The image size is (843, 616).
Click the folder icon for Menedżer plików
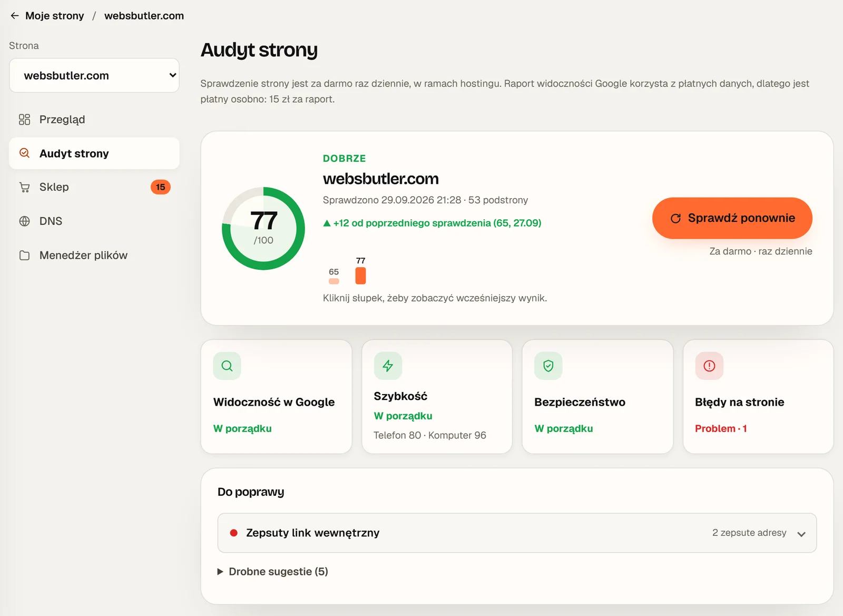24,256
